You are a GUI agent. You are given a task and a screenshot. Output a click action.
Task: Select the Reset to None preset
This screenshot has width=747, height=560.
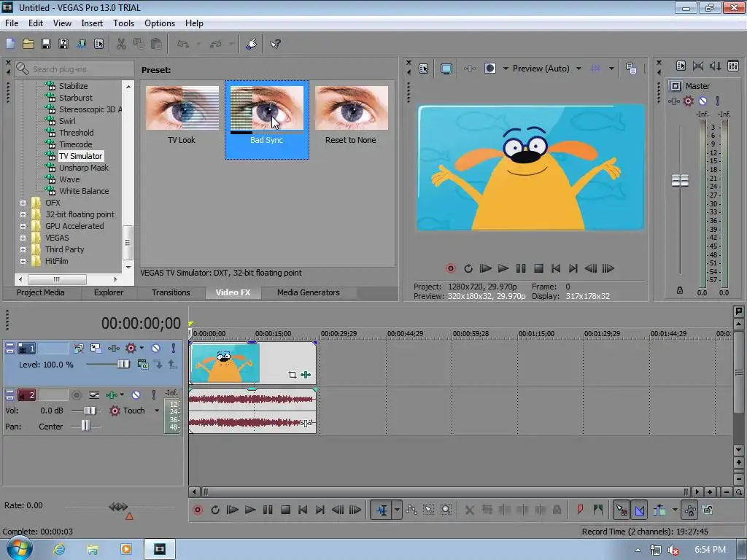point(351,115)
